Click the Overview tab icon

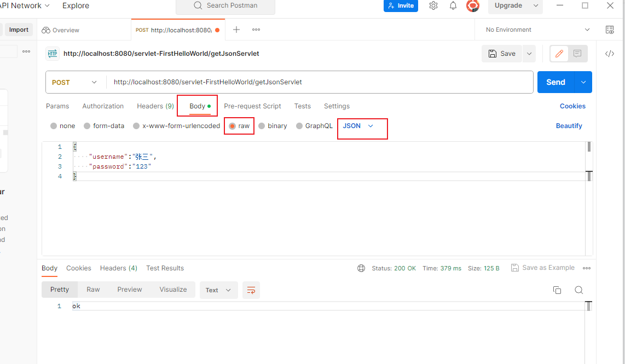46,30
